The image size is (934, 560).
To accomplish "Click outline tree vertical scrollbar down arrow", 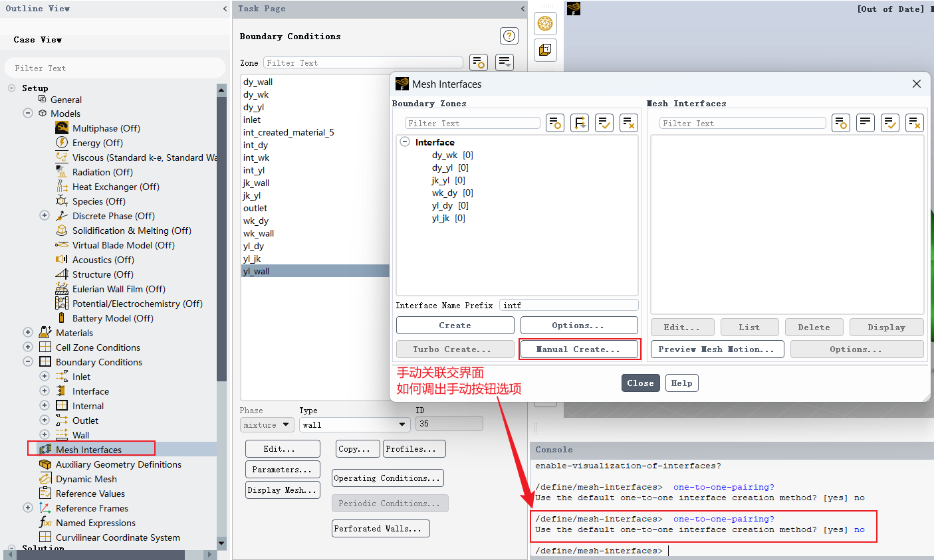I will click(x=221, y=543).
